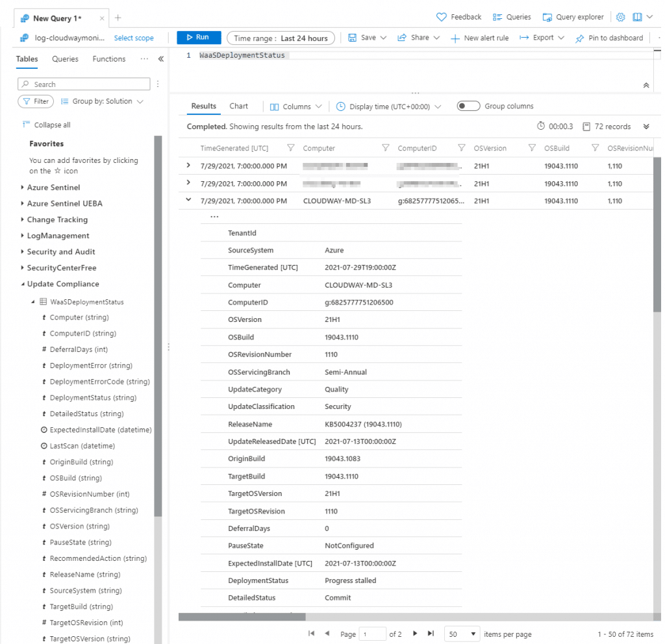Expand the Export dropdown arrow
This screenshot has height=644, width=665.
click(561, 38)
